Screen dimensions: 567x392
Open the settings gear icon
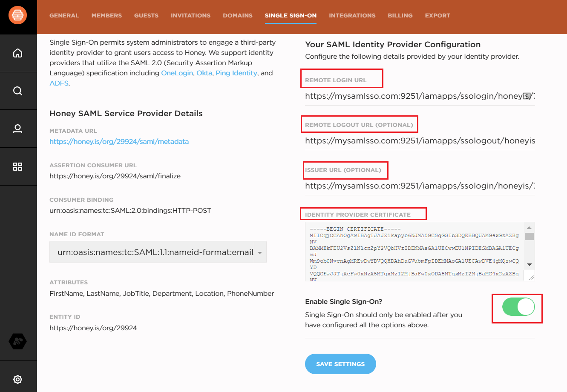(x=18, y=379)
